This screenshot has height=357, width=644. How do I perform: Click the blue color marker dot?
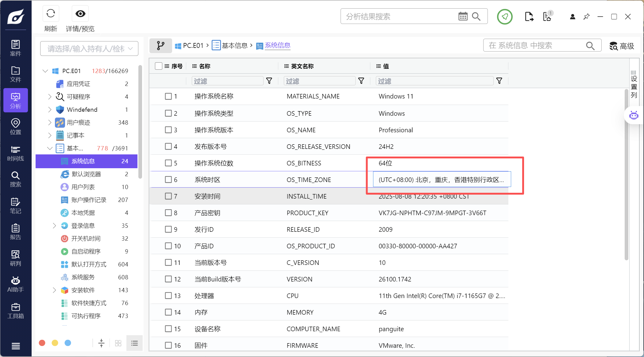[x=68, y=343]
